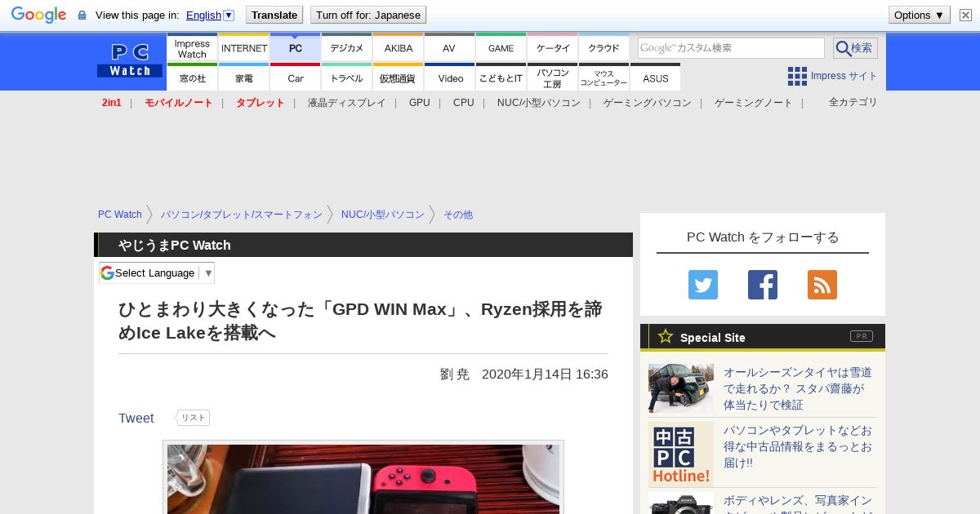Open the マウスコンピューター tab
The width and height of the screenshot is (980, 514).
click(604, 78)
